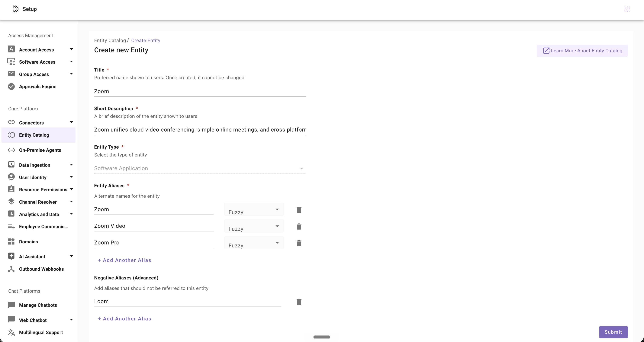The image size is (644, 342).
Task: Click Learn More About Entity Catalog
Action: (582, 51)
